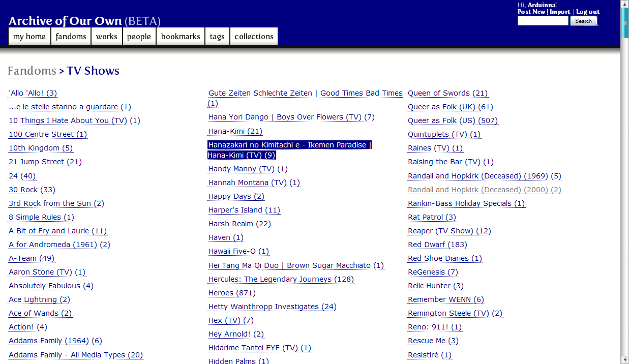Click Hana Yori Dango | Boys Over Flowers
This screenshot has width=629, height=364.
click(291, 117)
